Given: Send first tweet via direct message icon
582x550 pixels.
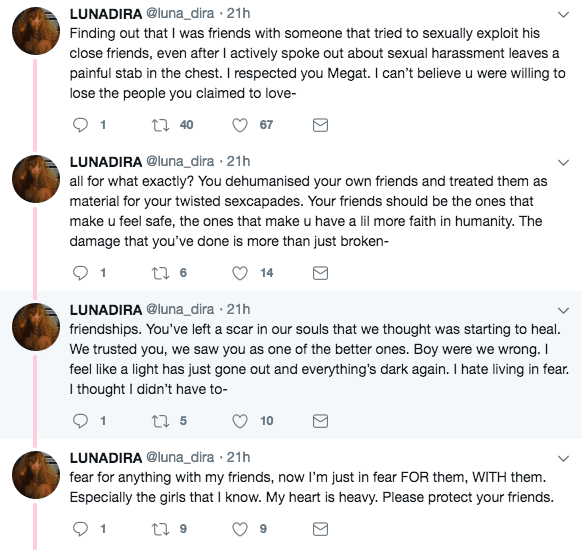Looking at the screenshot, I should tap(320, 125).
